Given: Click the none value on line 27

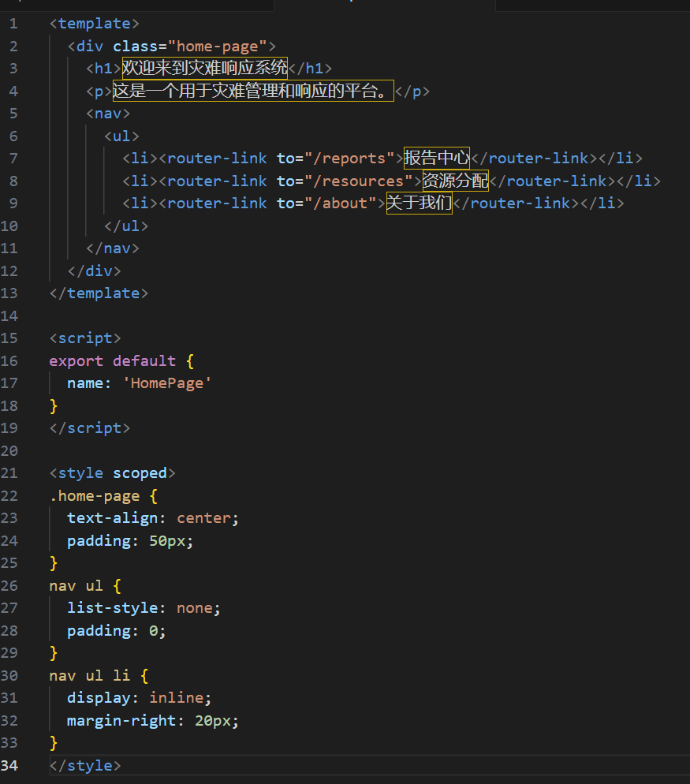Looking at the screenshot, I should coord(195,608).
